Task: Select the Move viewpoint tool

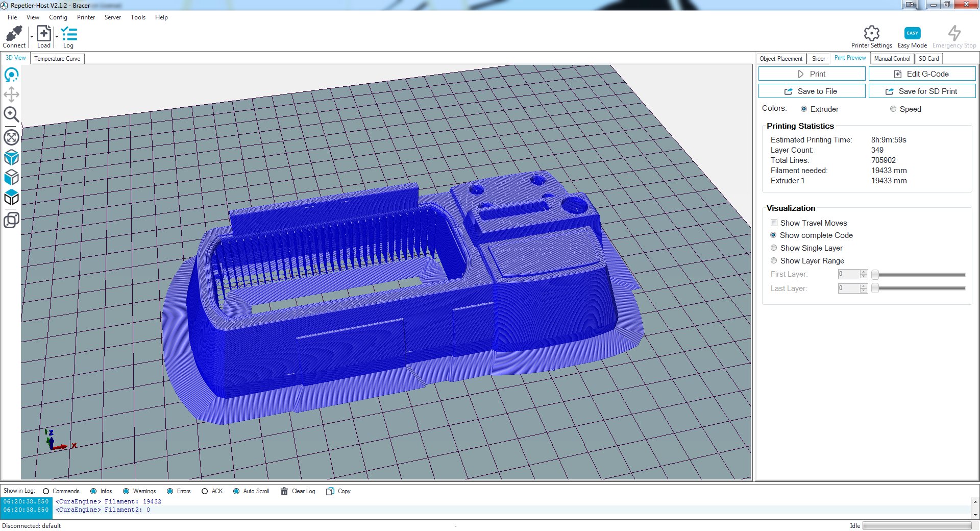Action: pos(11,94)
